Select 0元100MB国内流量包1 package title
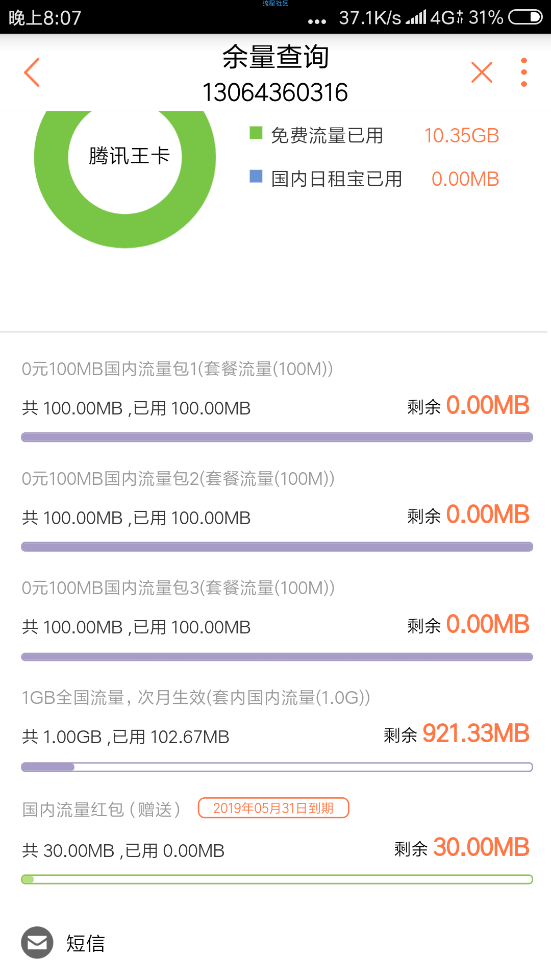Screen dimensions: 551x980 tap(177, 369)
